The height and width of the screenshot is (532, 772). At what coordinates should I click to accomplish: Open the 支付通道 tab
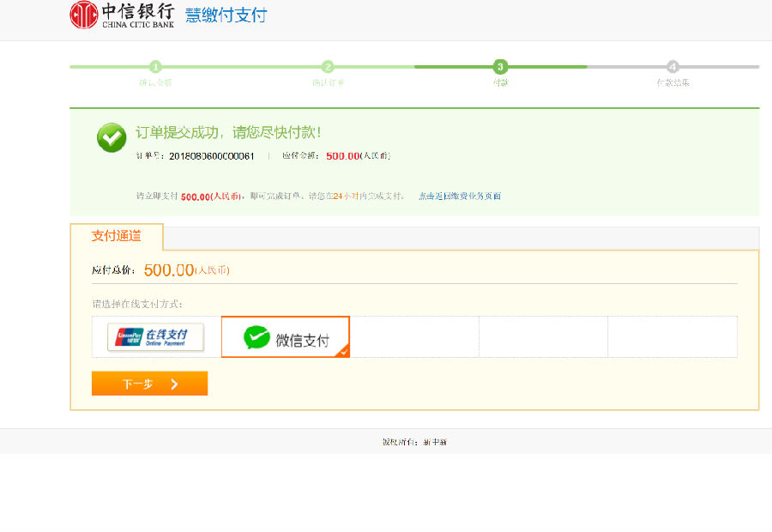point(116,236)
